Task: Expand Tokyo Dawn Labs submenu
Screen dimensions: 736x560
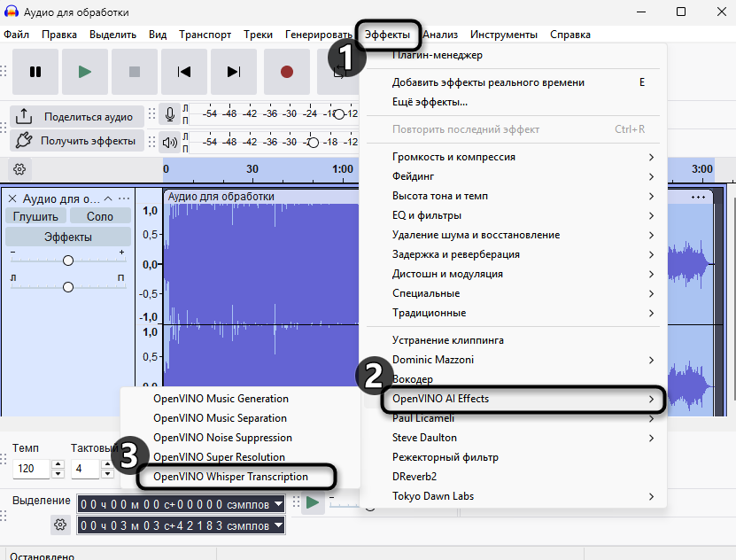Action: pos(513,496)
